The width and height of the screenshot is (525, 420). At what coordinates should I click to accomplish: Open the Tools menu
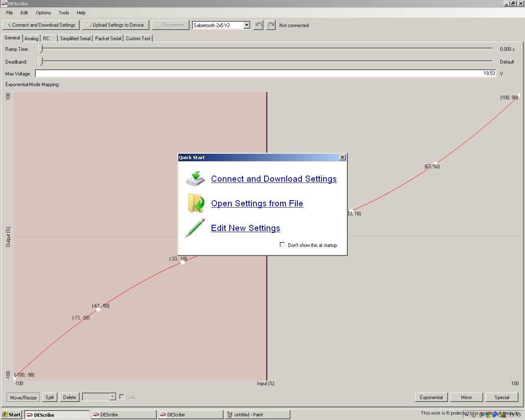(64, 13)
